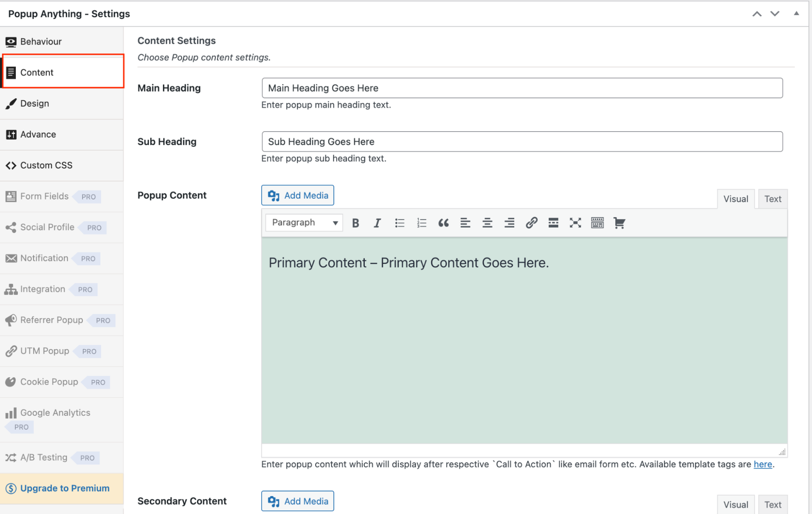Click Upgrade to Premium link
Viewport: 812px width, 514px height.
(x=62, y=488)
